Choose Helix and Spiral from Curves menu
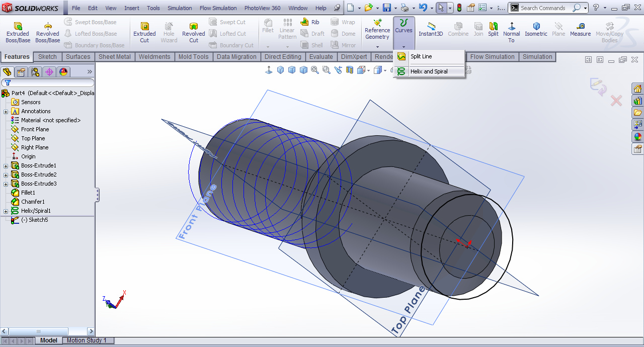The width and height of the screenshot is (644, 347). coord(429,71)
